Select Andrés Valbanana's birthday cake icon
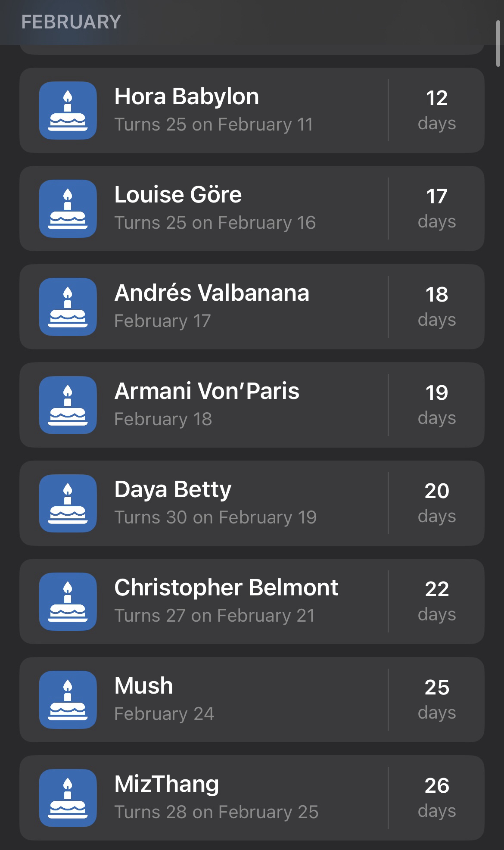Screen dimensions: 504x850 (x=68, y=307)
